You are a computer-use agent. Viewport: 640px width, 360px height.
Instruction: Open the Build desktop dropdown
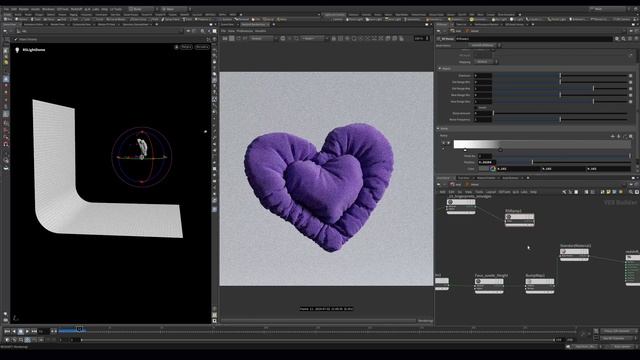coord(142,9)
